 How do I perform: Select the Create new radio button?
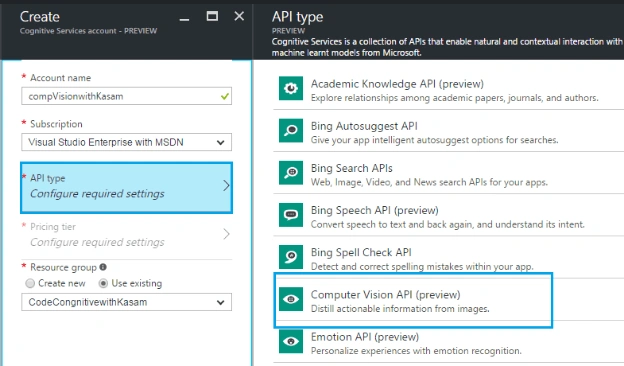point(30,283)
